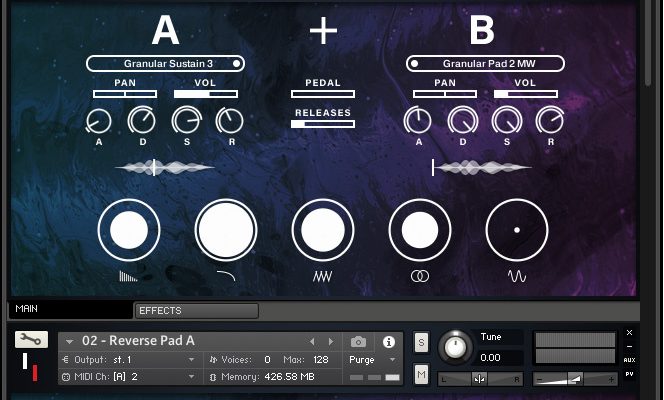This screenshot has width=664, height=400.
Task: Switch to the EFFECTS tab
Action: (195, 311)
